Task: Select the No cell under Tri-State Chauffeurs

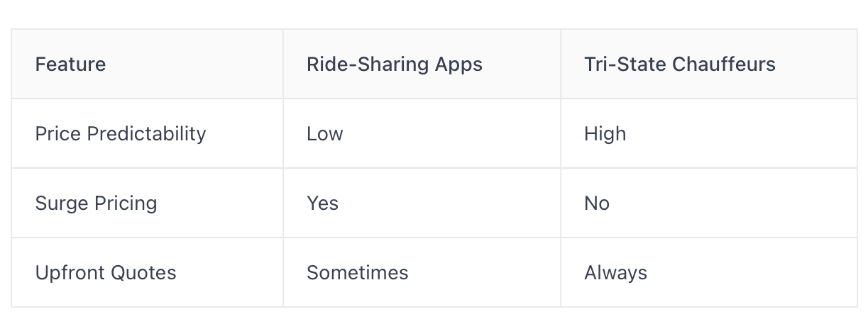Action: pos(709,203)
